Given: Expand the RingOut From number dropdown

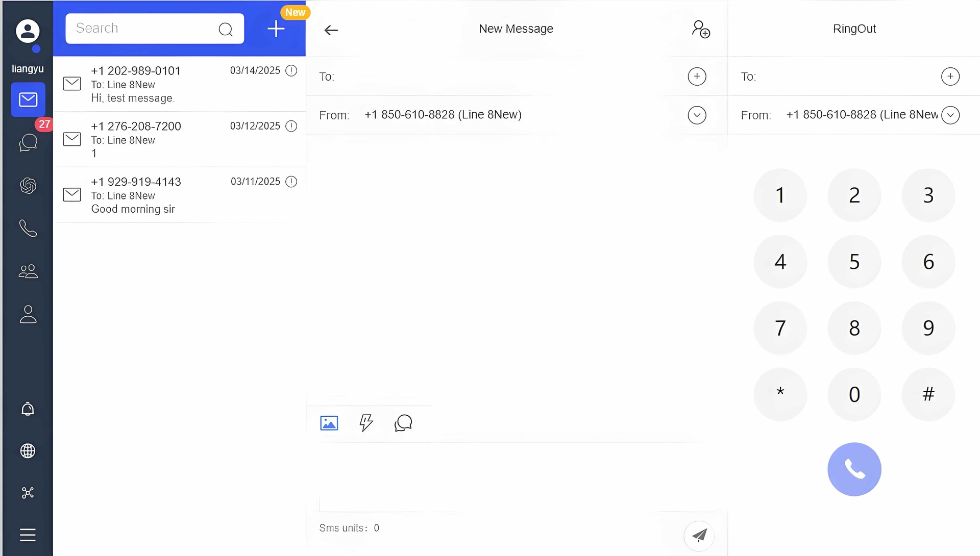Looking at the screenshot, I should tap(950, 115).
